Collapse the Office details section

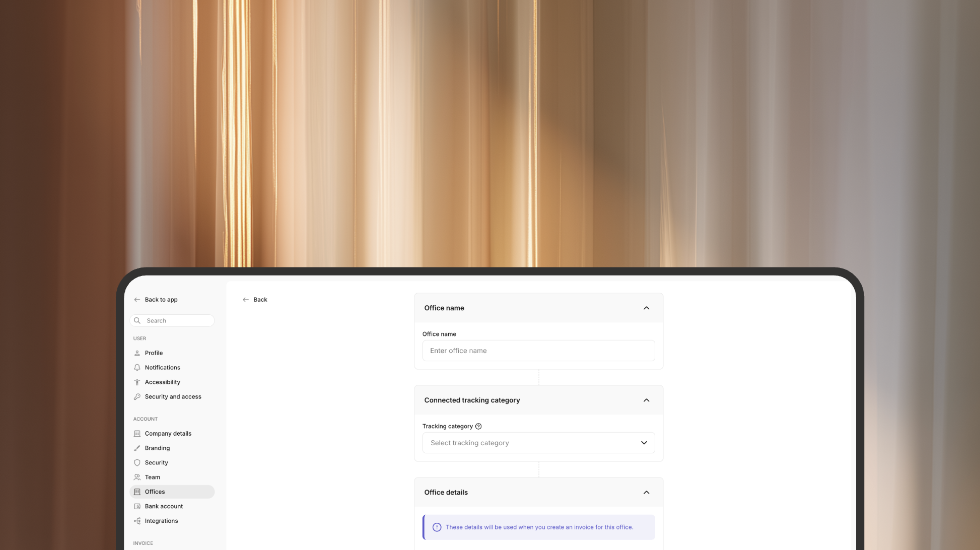(646, 492)
